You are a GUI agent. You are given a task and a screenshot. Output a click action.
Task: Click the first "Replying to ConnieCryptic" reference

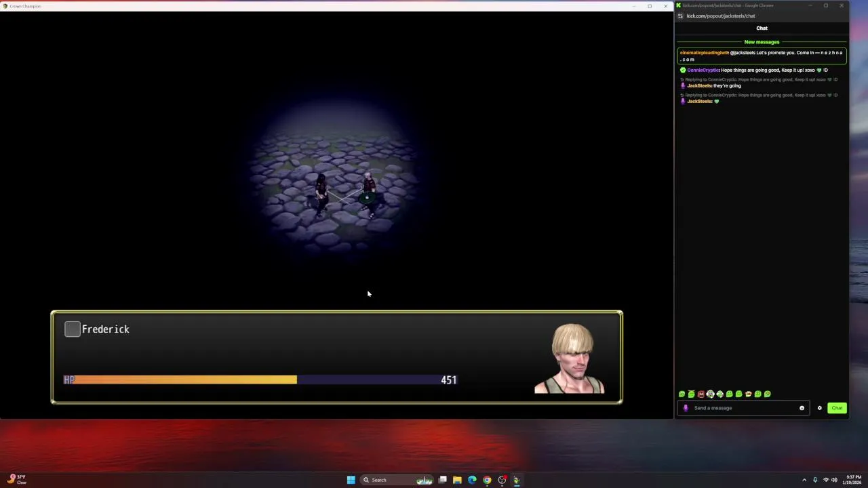click(x=760, y=79)
